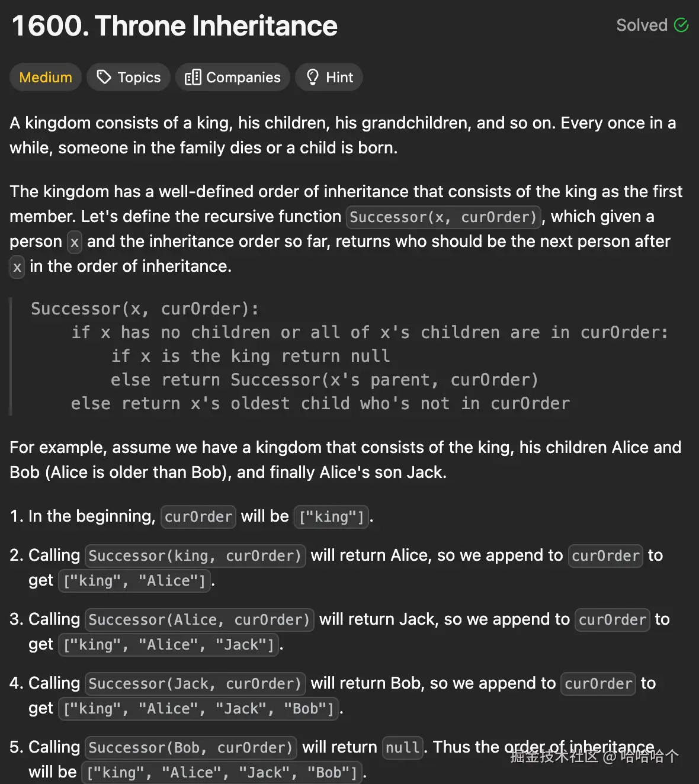The width and height of the screenshot is (699, 784).
Task: Click the Companies building icon
Action: (193, 78)
